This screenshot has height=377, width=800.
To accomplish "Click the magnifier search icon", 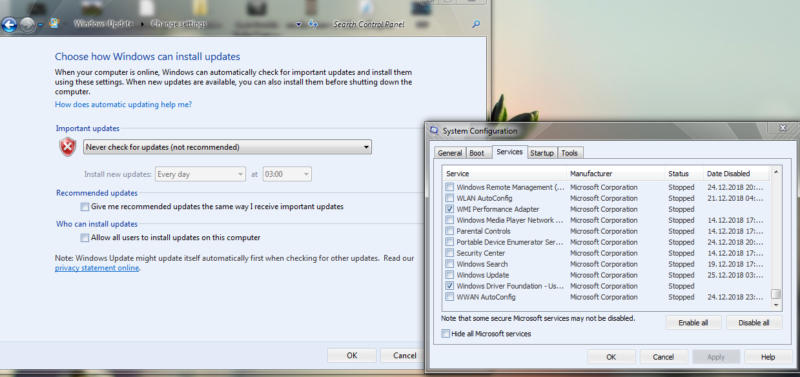I will 476,24.
